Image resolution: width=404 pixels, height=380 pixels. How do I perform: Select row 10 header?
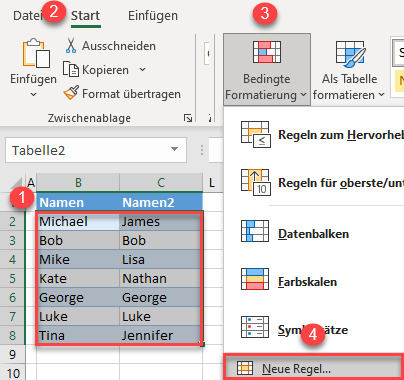coord(12,373)
